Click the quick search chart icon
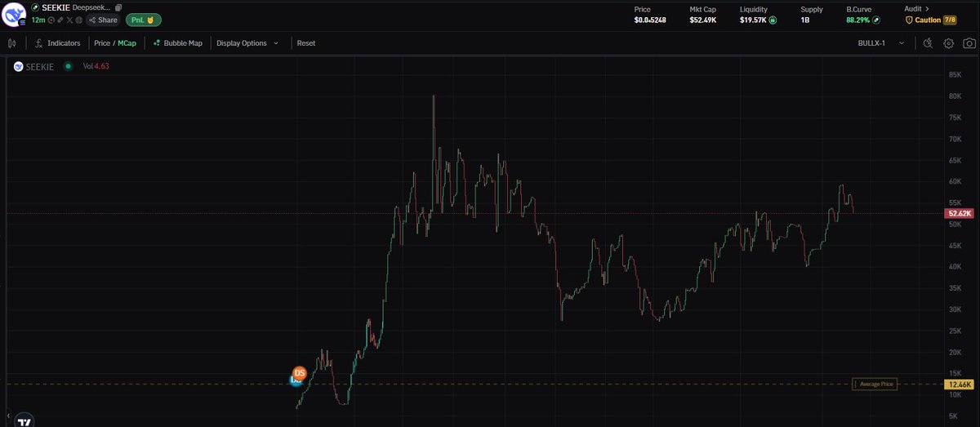Image resolution: width=980 pixels, height=427 pixels. pos(928,43)
